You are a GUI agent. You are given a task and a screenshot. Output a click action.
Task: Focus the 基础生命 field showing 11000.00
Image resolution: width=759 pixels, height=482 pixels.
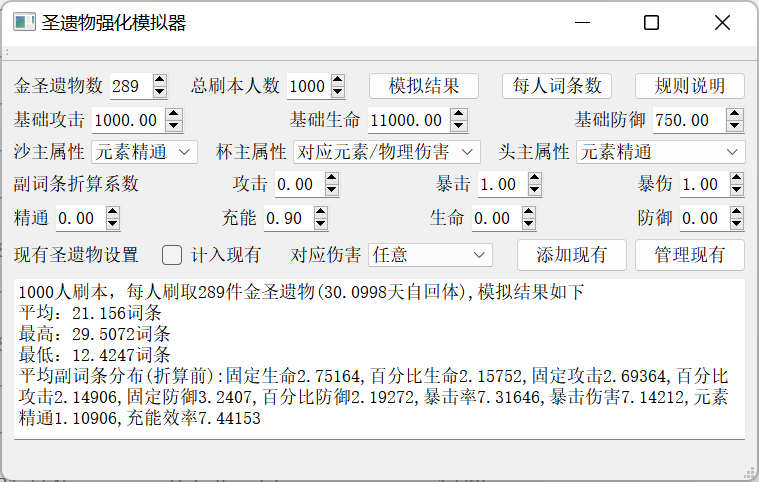(410, 120)
